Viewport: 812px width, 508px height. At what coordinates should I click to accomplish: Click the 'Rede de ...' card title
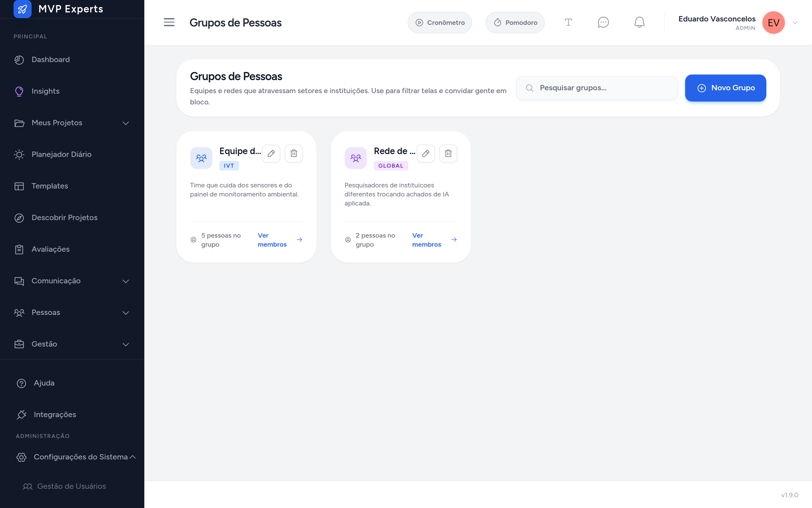click(395, 151)
